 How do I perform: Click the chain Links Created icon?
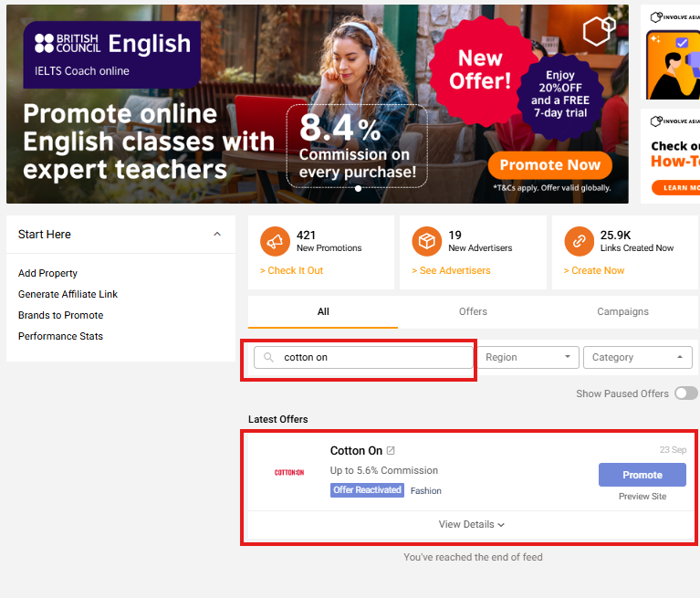click(579, 242)
